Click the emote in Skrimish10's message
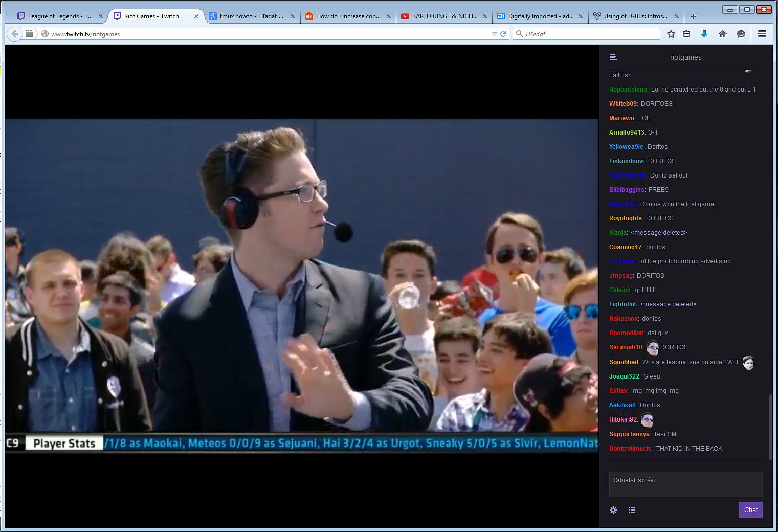 [x=652, y=347]
